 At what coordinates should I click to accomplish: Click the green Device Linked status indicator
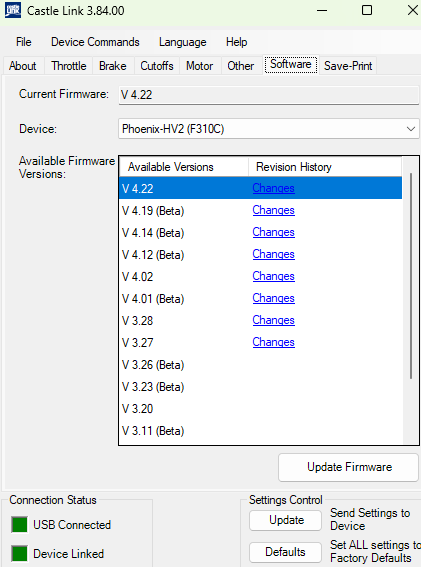(x=20, y=554)
